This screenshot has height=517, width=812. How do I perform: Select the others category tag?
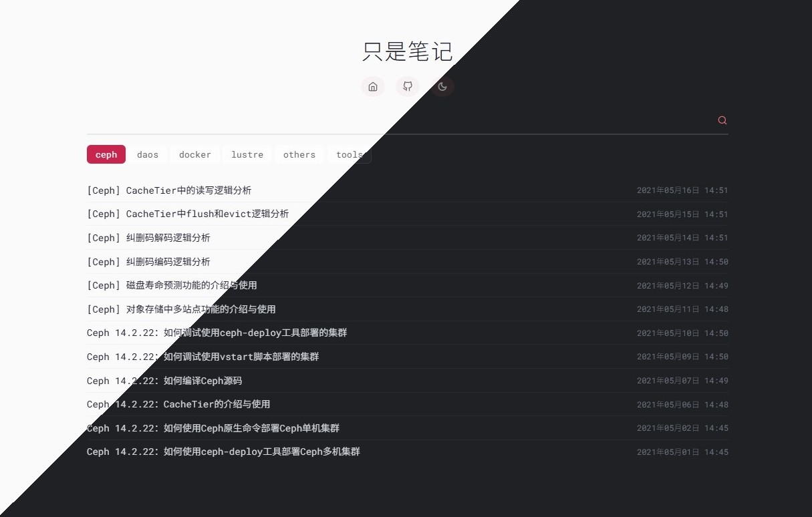point(299,154)
